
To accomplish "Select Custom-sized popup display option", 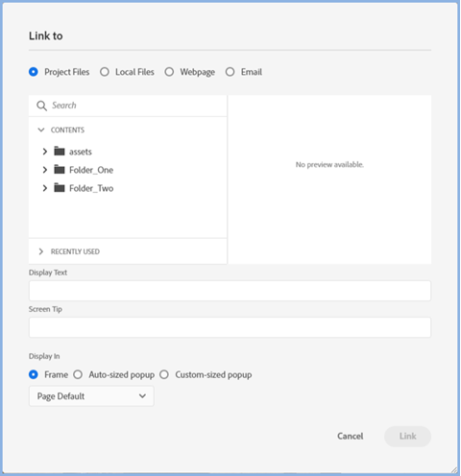I will pyautogui.click(x=164, y=374).
